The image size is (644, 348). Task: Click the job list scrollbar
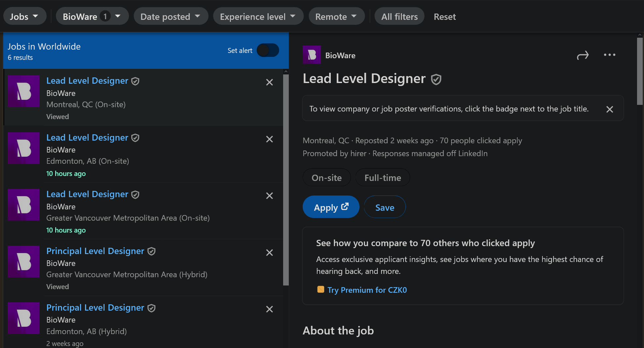(286, 179)
